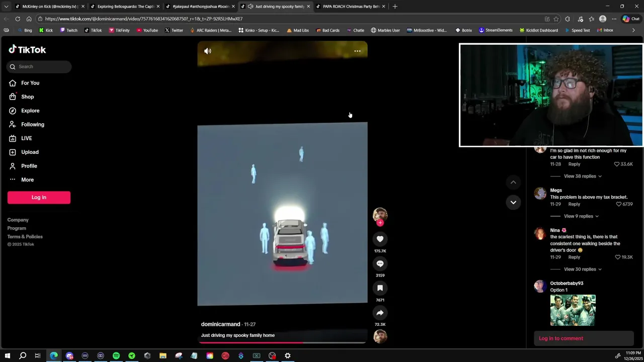Viewport: 644px width, 362px height.
Task: Open the Copilot Chat button
Action: click(631, 19)
